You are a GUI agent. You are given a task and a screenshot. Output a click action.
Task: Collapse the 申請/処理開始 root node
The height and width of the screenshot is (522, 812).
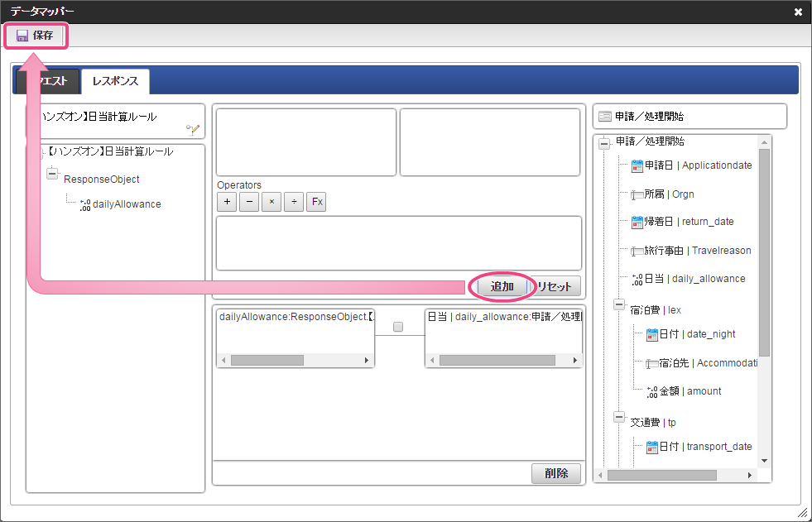click(604, 143)
